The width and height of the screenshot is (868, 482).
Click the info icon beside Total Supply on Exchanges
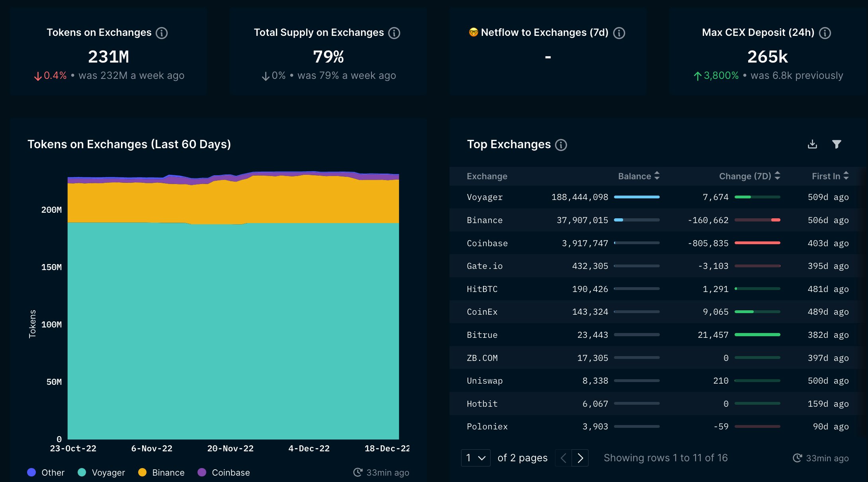coord(394,33)
